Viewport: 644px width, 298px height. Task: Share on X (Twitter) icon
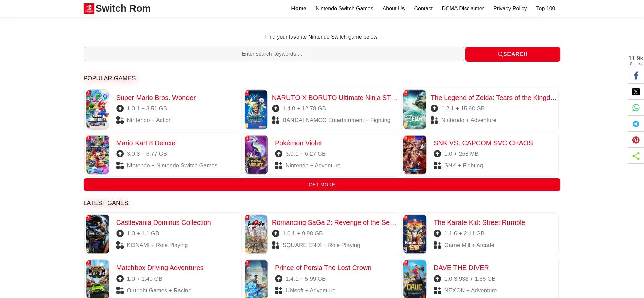[636, 92]
